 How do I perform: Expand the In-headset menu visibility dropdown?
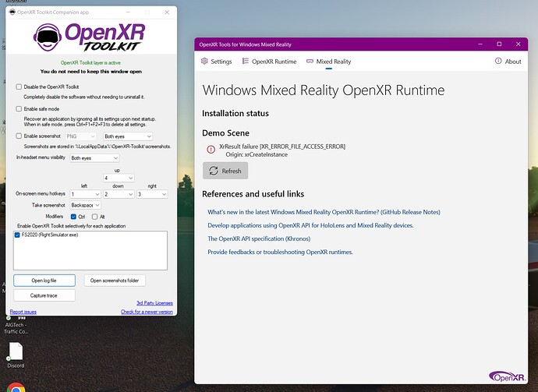[91, 157]
